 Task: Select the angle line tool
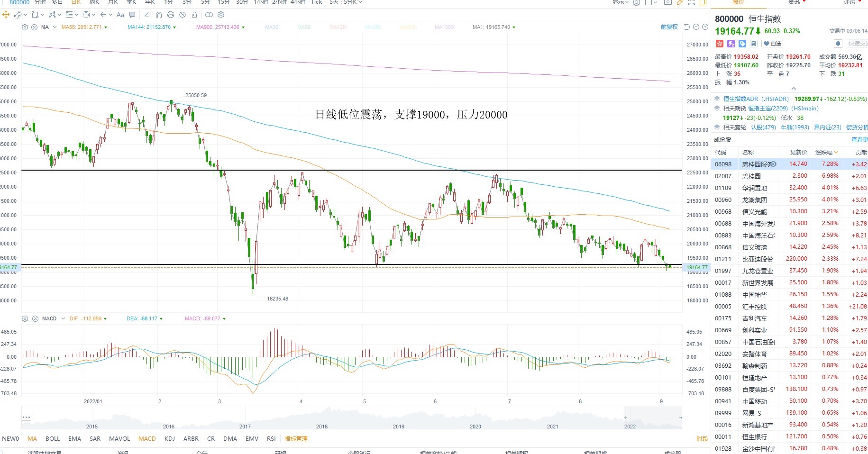coord(147,15)
